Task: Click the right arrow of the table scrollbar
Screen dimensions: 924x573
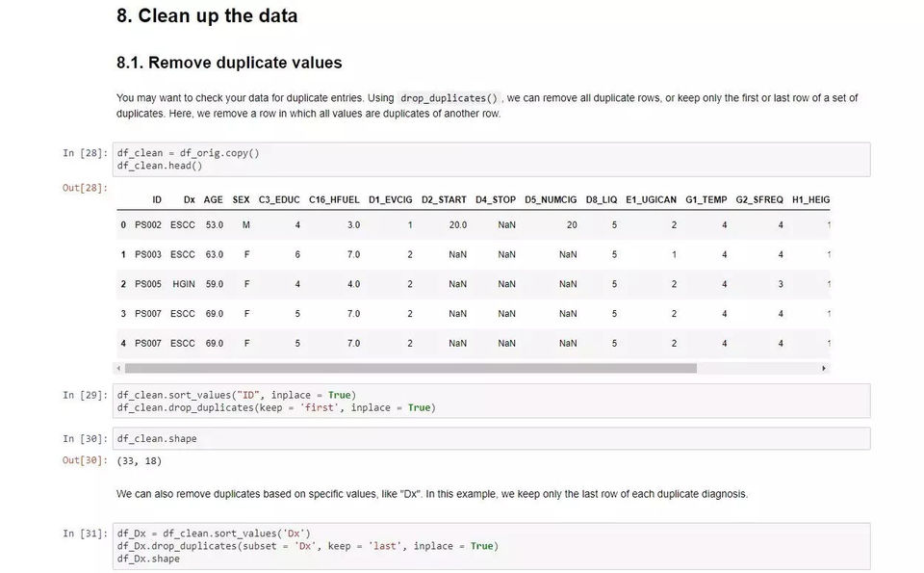Action: point(824,369)
